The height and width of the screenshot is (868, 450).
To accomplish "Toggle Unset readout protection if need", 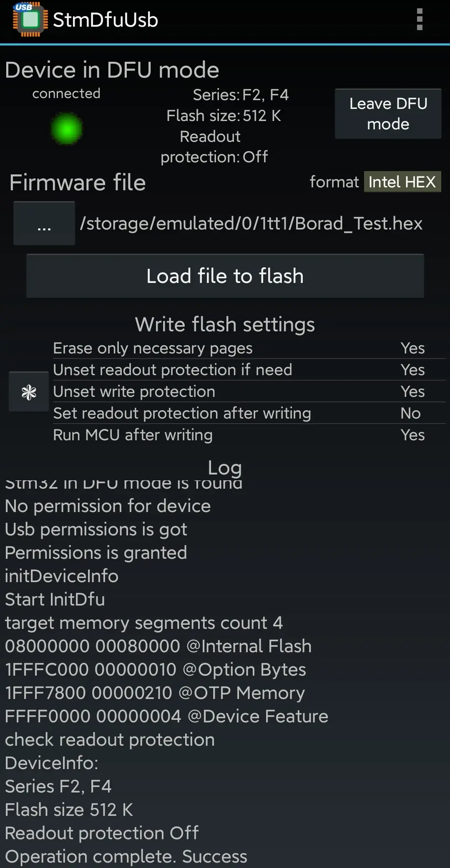I will (x=249, y=370).
